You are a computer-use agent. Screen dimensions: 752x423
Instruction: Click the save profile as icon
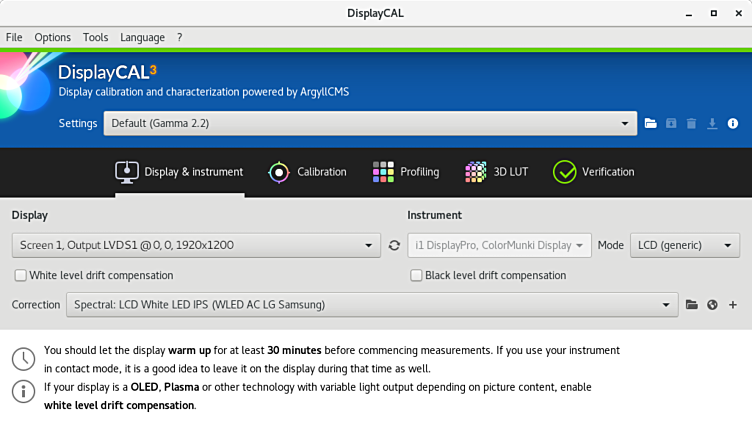click(671, 124)
